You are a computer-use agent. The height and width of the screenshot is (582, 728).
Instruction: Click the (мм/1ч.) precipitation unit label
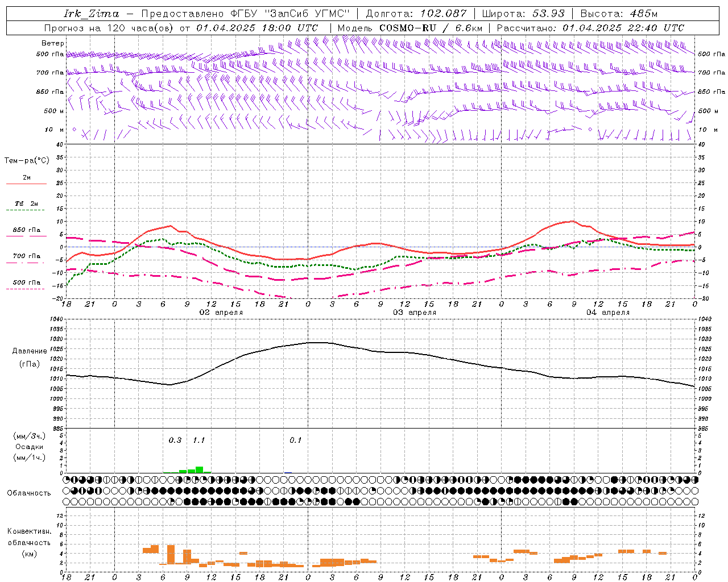pyautogui.click(x=30, y=458)
